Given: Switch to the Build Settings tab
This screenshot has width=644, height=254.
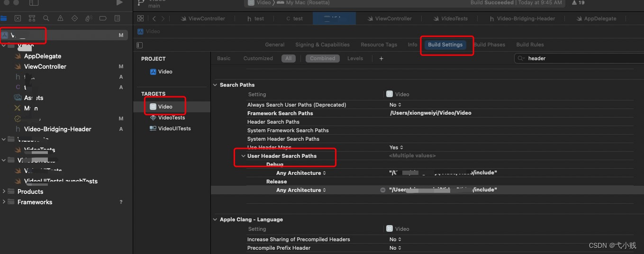Looking at the screenshot, I should point(445,45).
